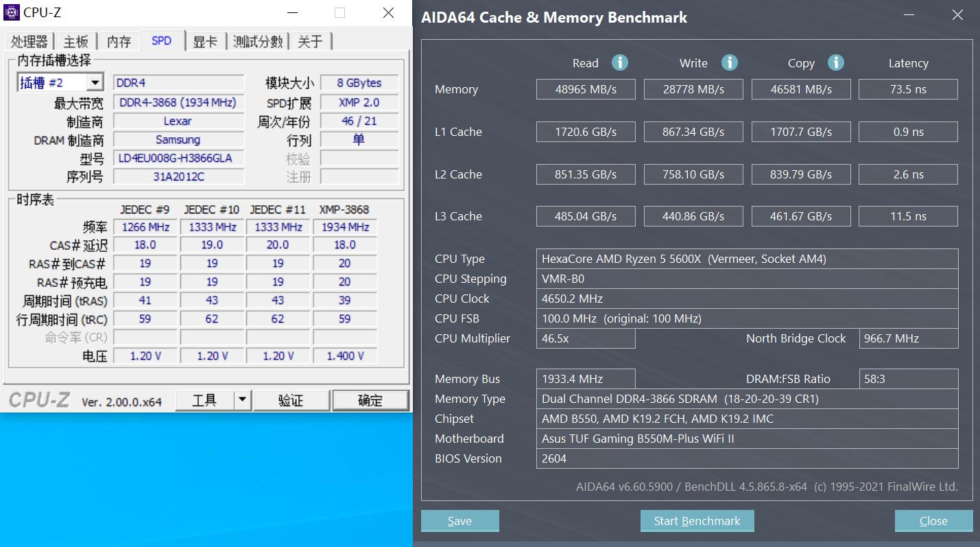Open the 显卡 graphics tab
This screenshot has height=547, width=980.
(x=206, y=41)
